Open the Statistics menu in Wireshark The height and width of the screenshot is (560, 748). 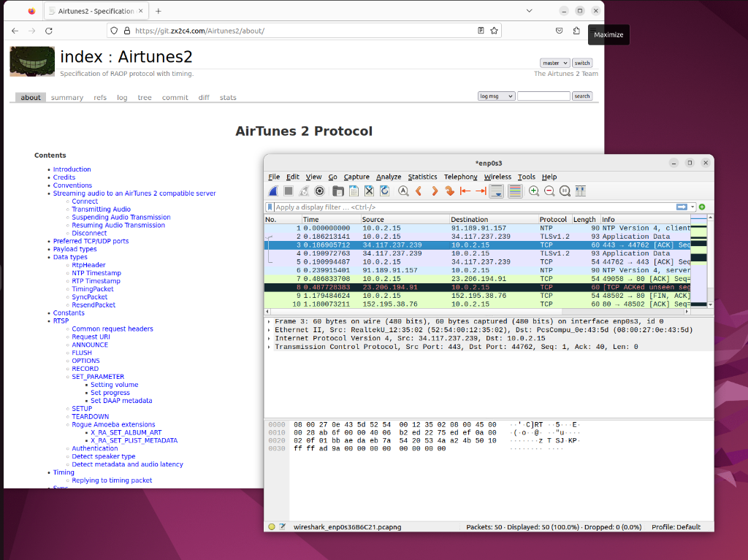pos(422,177)
